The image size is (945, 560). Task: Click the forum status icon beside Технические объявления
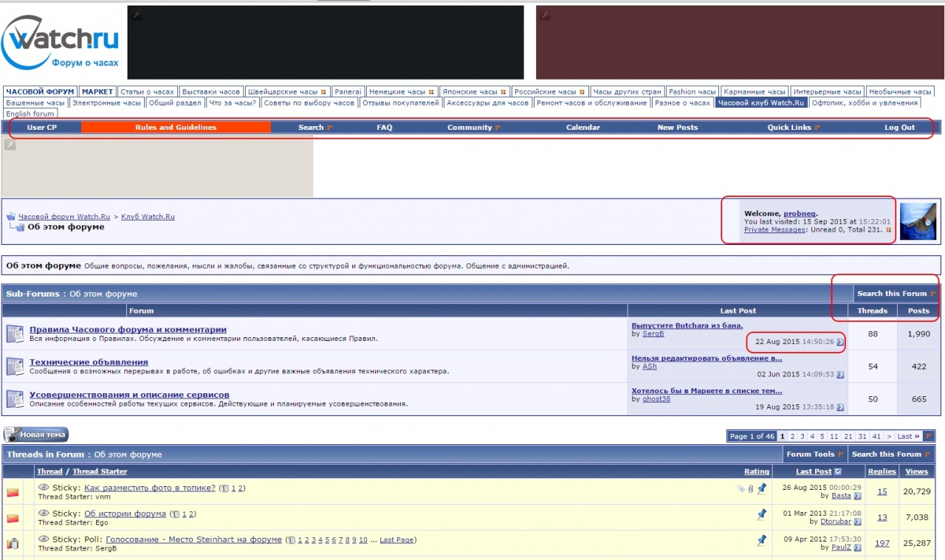[16, 367]
